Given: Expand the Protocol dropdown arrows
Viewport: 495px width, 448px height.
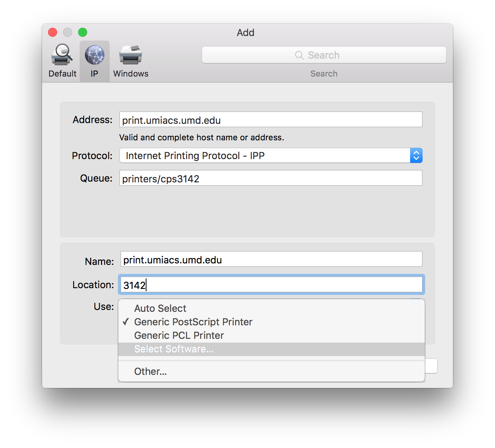Looking at the screenshot, I should click(x=416, y=156).
